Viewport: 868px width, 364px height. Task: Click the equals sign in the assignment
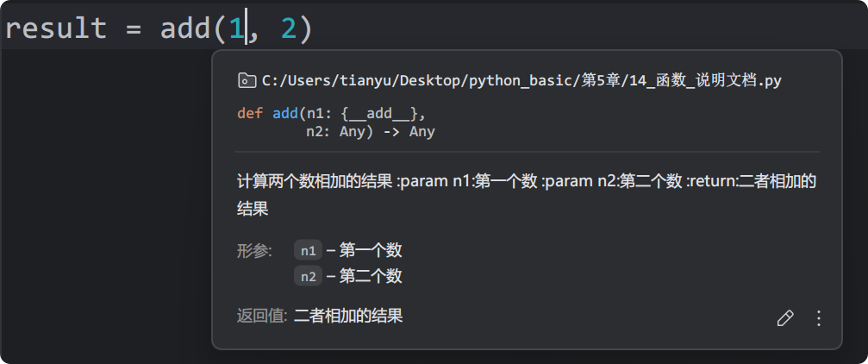[x=134, y=28]
